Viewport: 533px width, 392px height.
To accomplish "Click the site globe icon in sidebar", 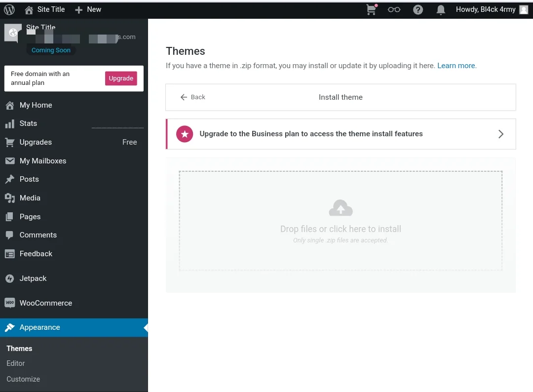I will point(13,33).
